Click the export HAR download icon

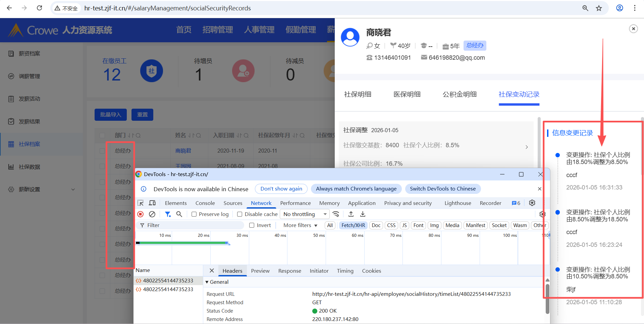point(363,214)
